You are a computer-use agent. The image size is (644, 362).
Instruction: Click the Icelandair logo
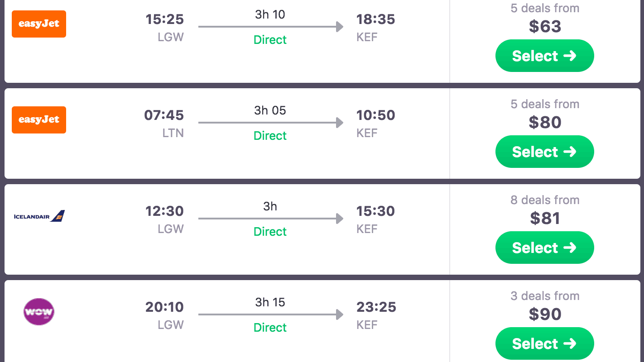(39, 216)
